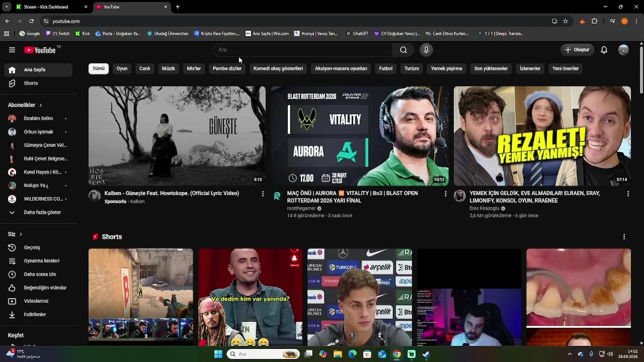Click the youtube.com address bar
Screen dimensions: 644x362
tap(297, 21)
